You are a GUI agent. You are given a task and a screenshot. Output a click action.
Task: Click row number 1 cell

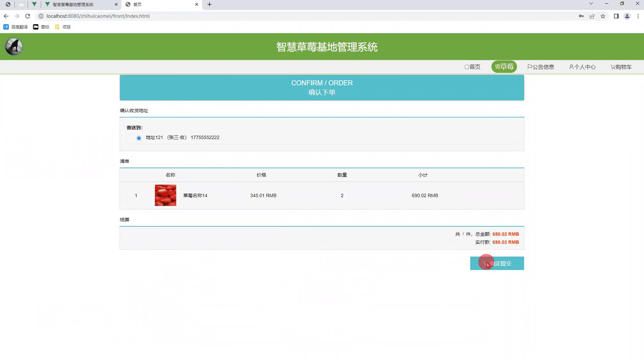pos(136,195)
